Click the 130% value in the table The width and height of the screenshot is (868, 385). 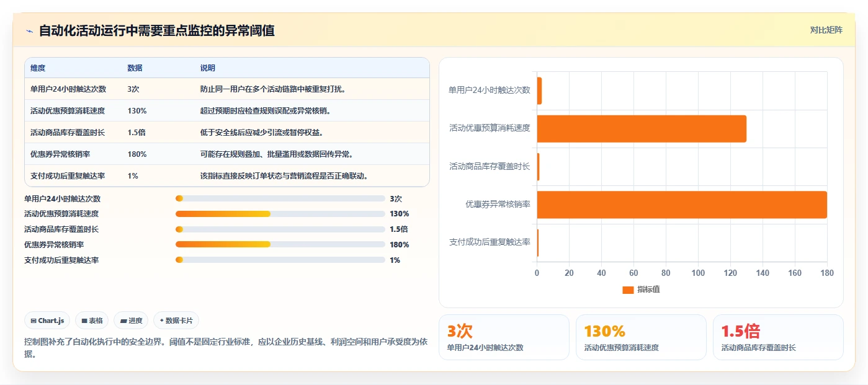(x=137, y=111)
